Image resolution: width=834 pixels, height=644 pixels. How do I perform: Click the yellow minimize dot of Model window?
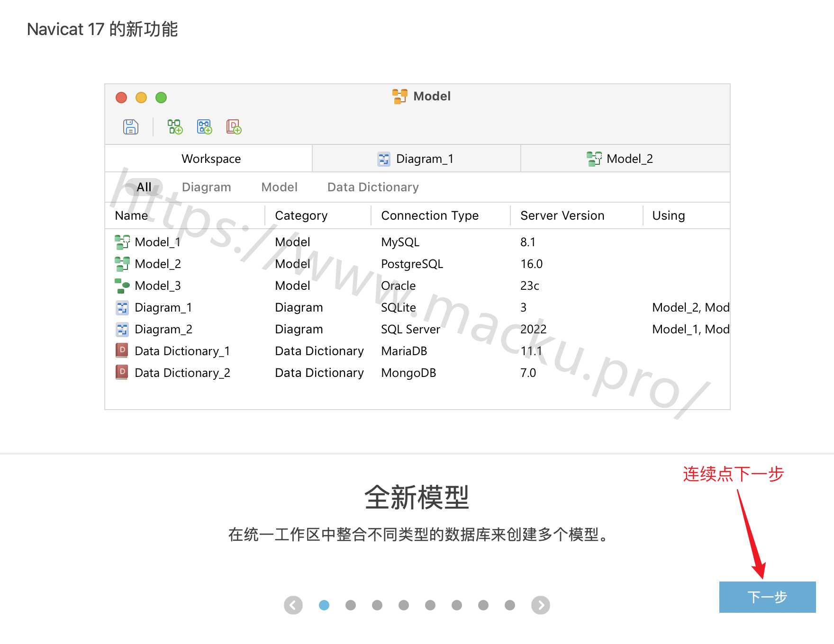pyautogui.click(x=141, y=98)
